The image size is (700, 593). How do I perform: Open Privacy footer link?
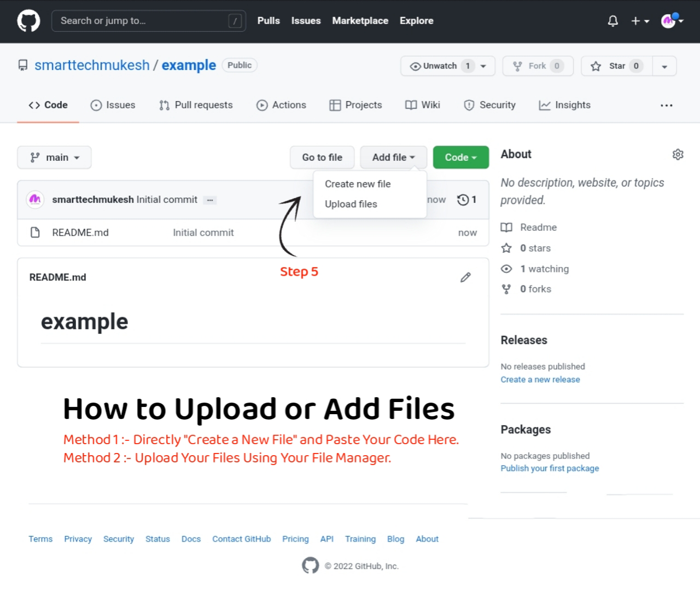pos(78,539)
